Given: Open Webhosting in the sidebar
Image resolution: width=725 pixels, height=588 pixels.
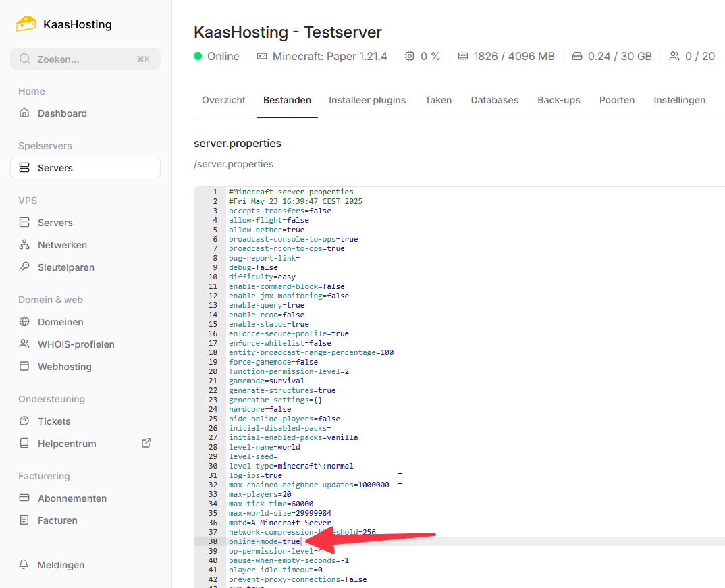Looking at the screenshot, I should pos(64,367).
